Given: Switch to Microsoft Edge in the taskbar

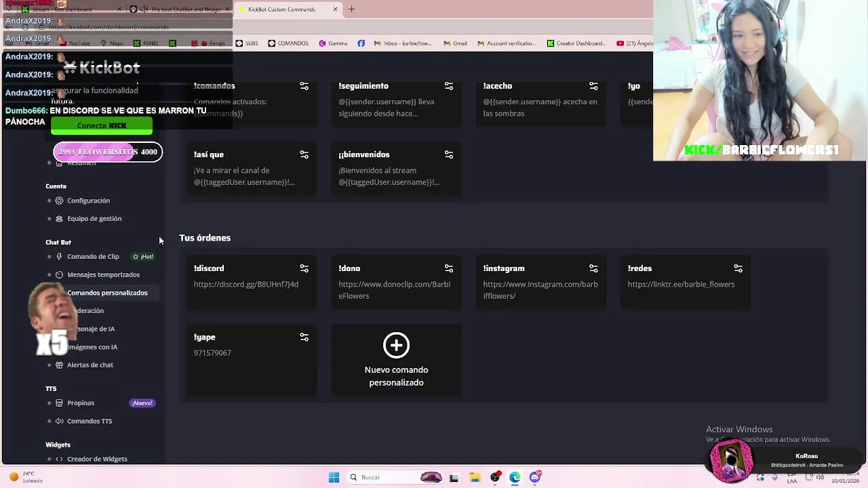Looking at the screenshot, I should point(515,477).
